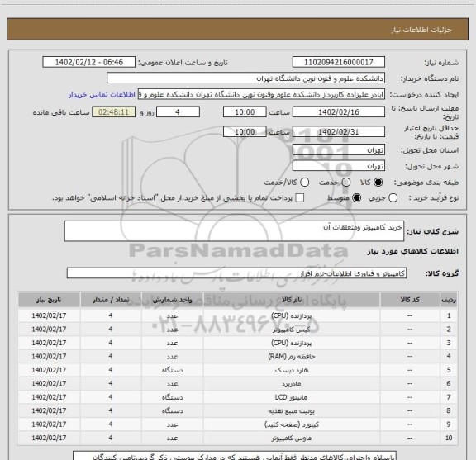Click the remaining time countdown 02:48:11

(114, 112)
